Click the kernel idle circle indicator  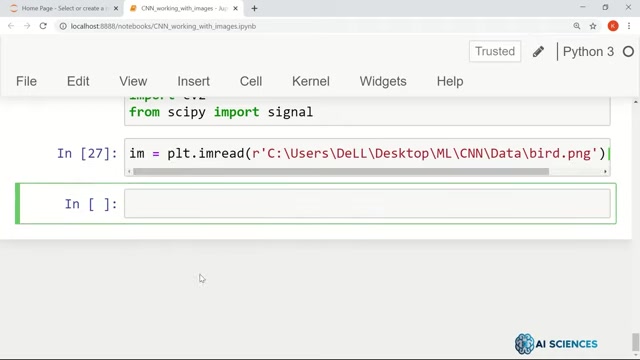pos(629,51)
